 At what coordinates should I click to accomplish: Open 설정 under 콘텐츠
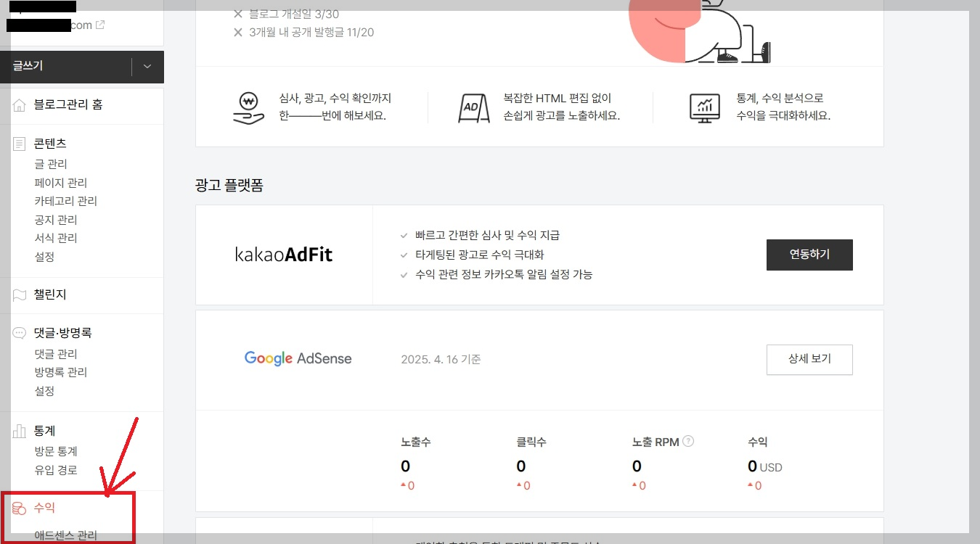[x=44, y=257]
